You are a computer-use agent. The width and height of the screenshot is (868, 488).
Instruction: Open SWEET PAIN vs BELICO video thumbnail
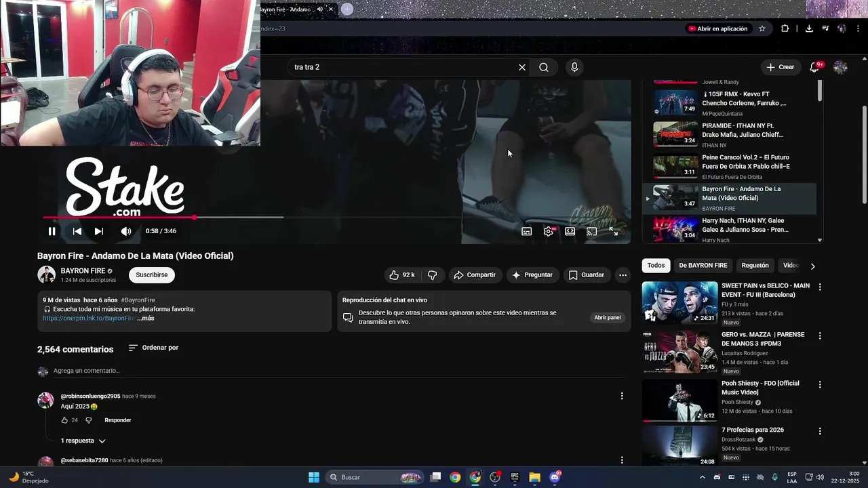(x=679, y=302)
